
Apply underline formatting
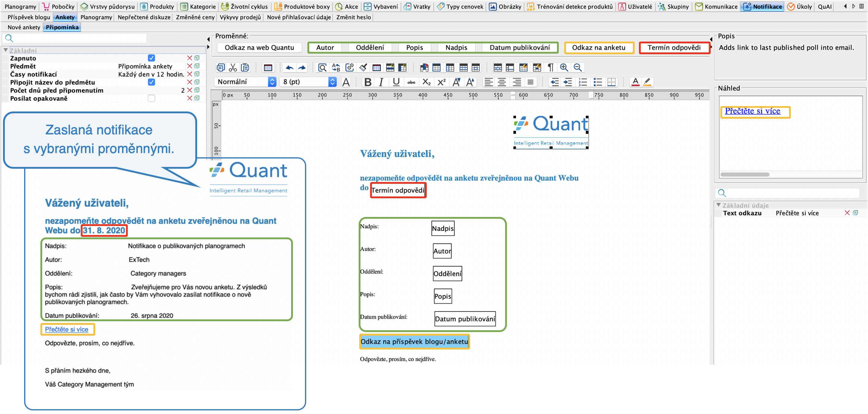click(x=396, y=82)
